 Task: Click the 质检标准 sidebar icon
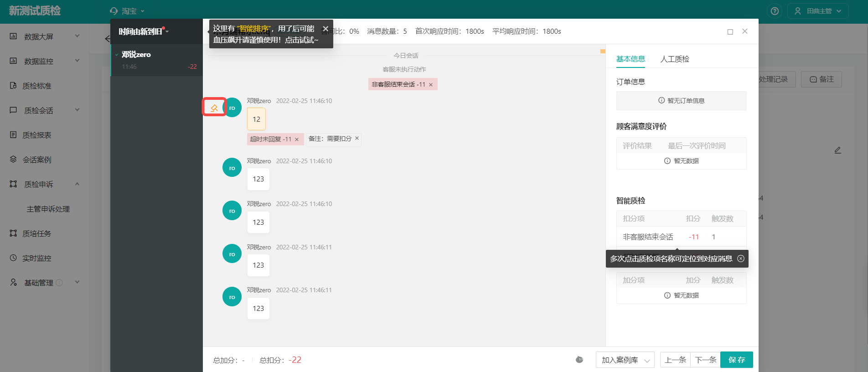[13, 85]
